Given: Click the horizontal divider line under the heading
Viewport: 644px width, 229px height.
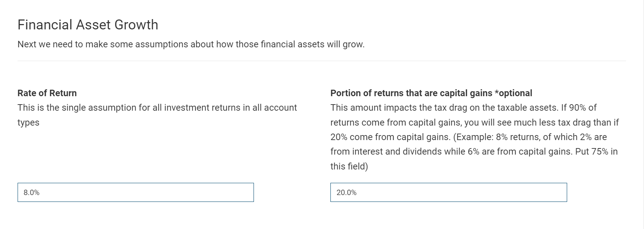Looking at the screenshot, I should (x=322, y=60).
